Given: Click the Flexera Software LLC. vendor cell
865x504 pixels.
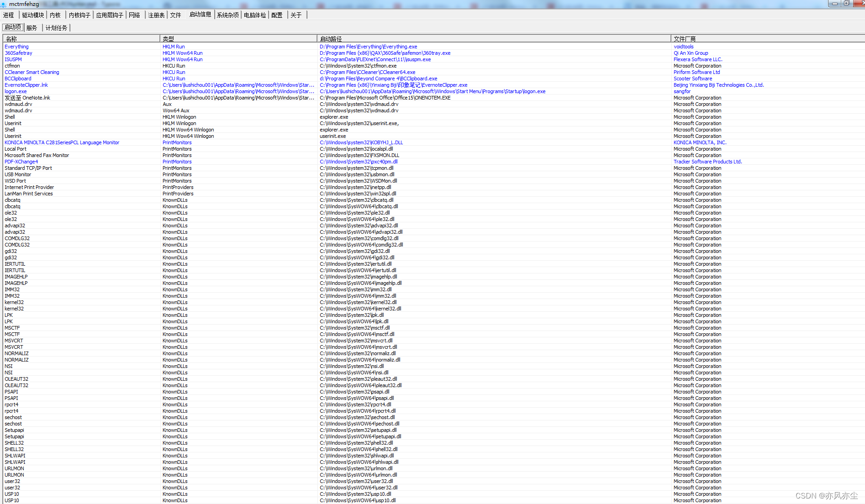Looking at the screenshot, I should click(698, 59).
